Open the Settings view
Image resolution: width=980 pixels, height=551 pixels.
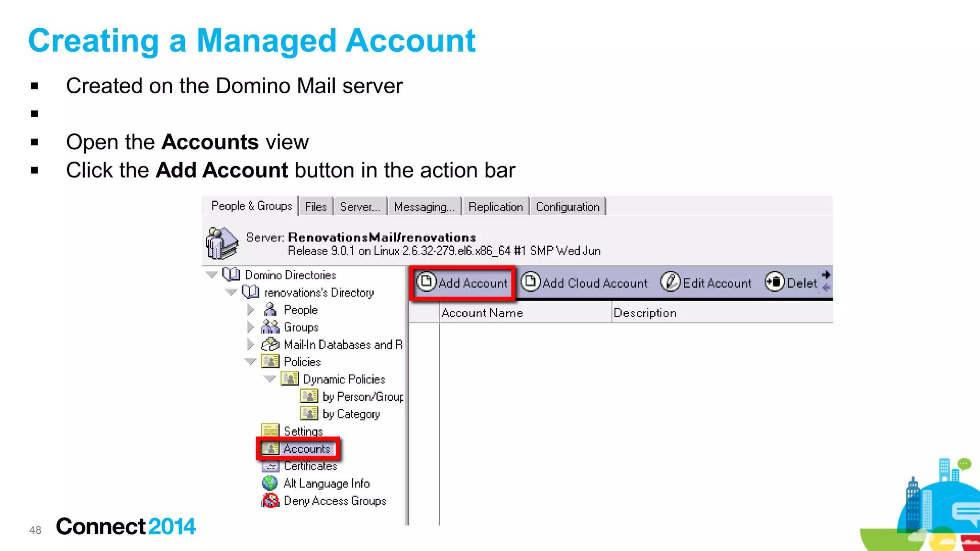coord(303,431)
